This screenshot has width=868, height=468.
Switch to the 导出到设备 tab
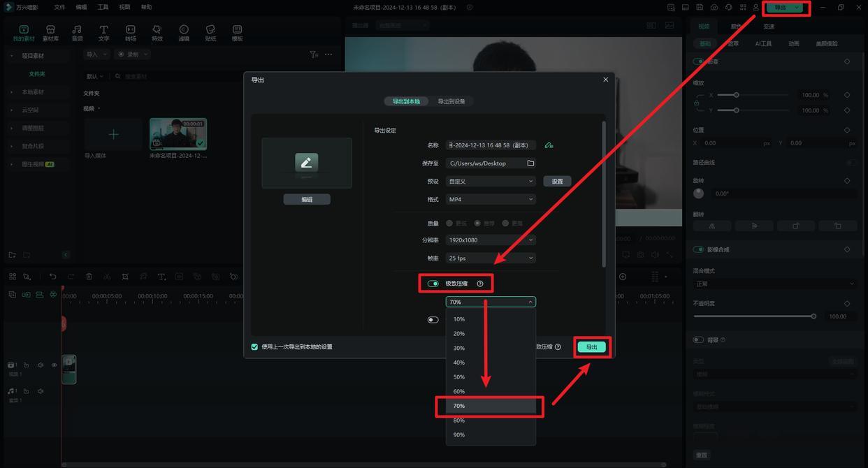(x=451, y=101)
